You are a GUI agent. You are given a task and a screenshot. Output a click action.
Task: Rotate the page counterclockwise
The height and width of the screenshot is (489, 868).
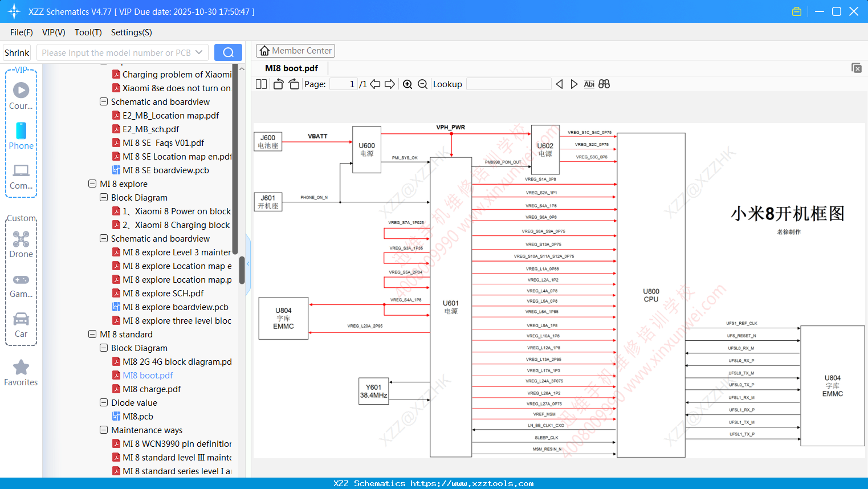tap(278, 84)
